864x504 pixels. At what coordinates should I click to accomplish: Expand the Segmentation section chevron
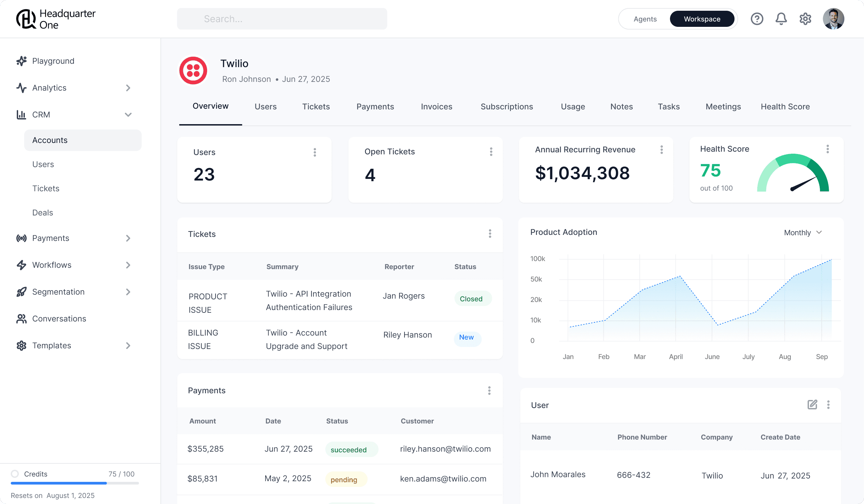point(128,292)
